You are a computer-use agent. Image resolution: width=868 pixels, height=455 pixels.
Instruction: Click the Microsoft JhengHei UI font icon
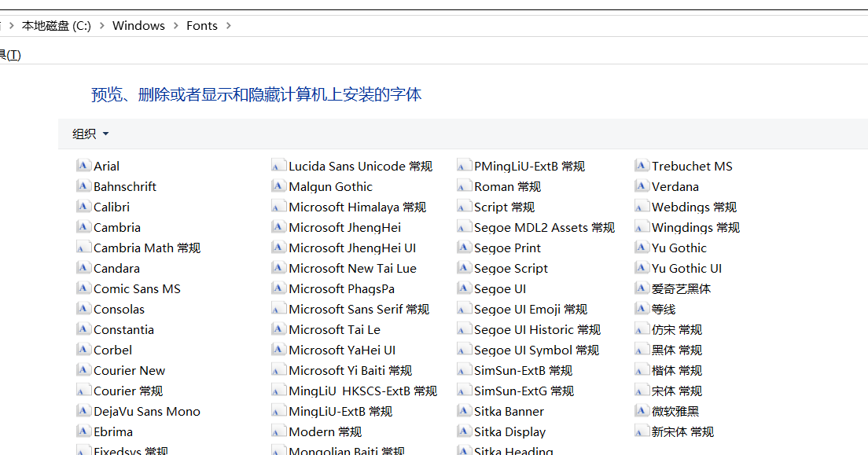278,248
